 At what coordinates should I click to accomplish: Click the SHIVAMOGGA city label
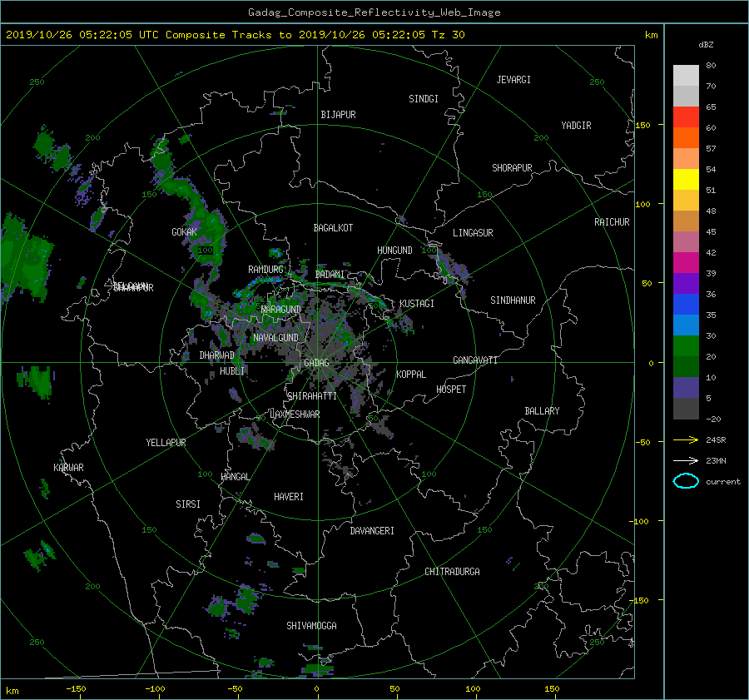311,625
